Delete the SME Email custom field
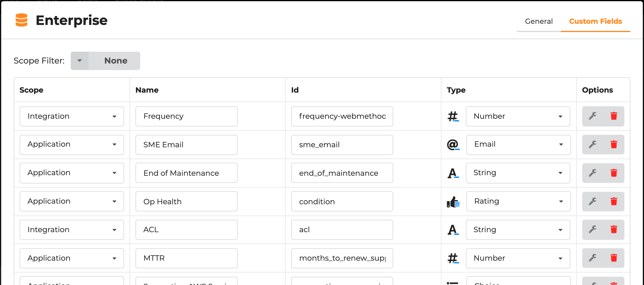The width and height of the screenshot is (644, 285). [x=614, y=145]
